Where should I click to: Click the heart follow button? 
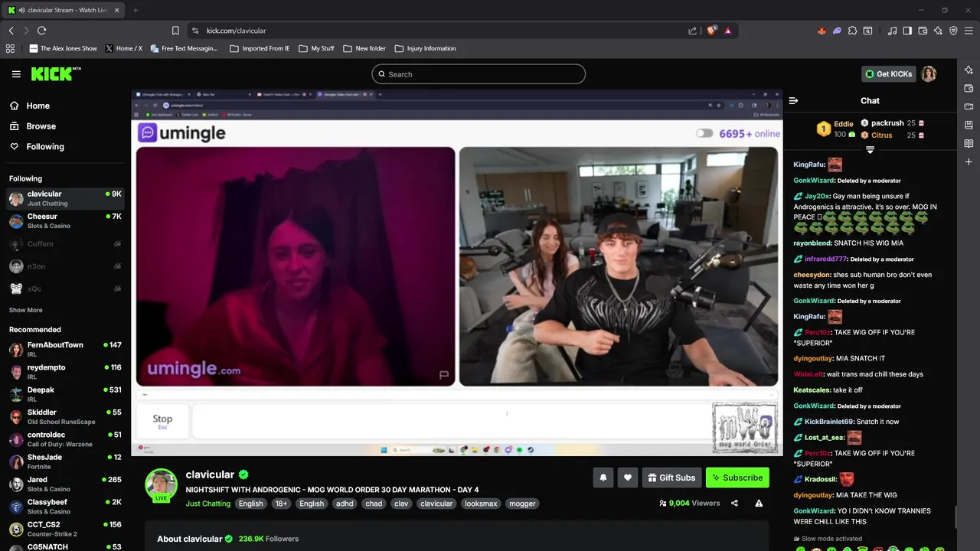point(628,478)
